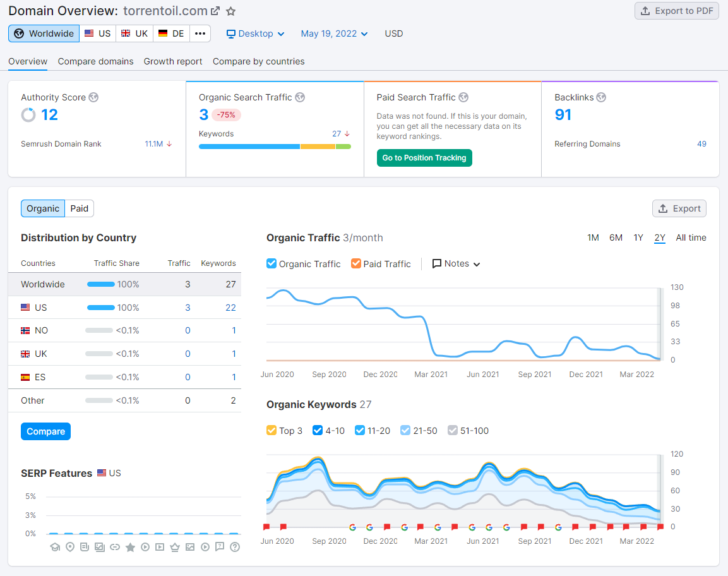The image size is (728, 576).
Task: Switch to the Paid data toggle
Action: (80, 208)
